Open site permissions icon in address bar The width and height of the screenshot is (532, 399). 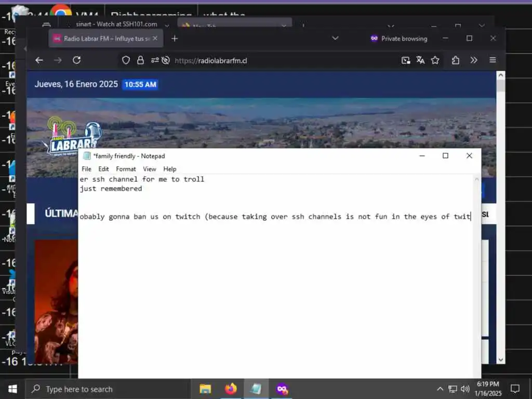click(x=155, y=60)
